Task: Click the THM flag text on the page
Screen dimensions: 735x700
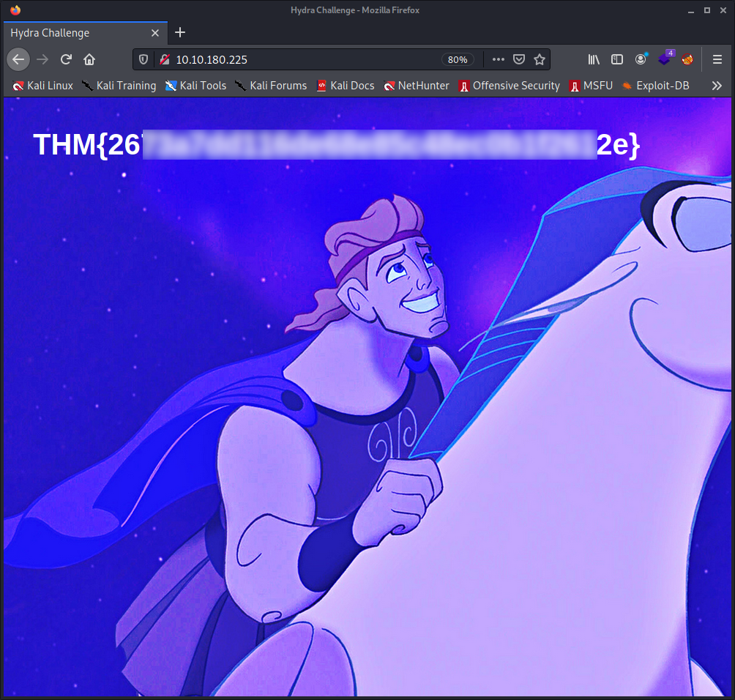Action: click(337, 144)
